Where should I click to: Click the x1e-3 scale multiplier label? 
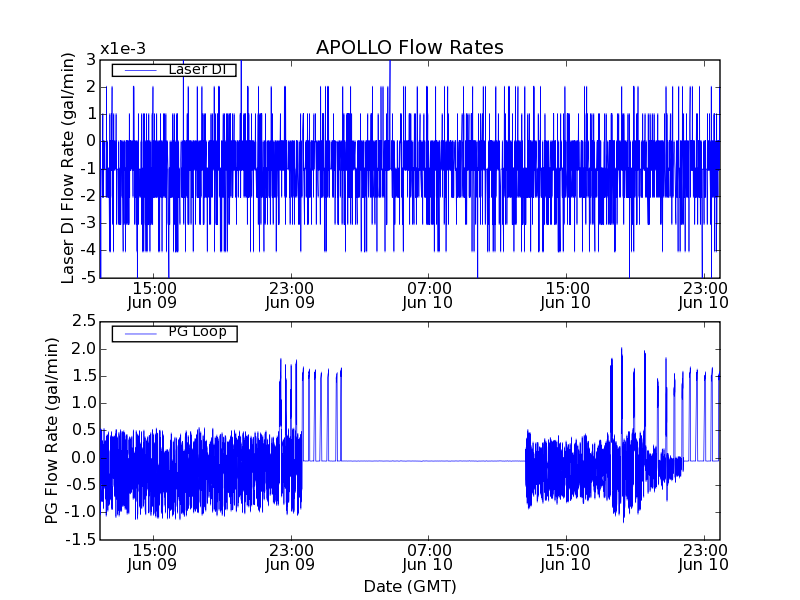coord(122,49)
